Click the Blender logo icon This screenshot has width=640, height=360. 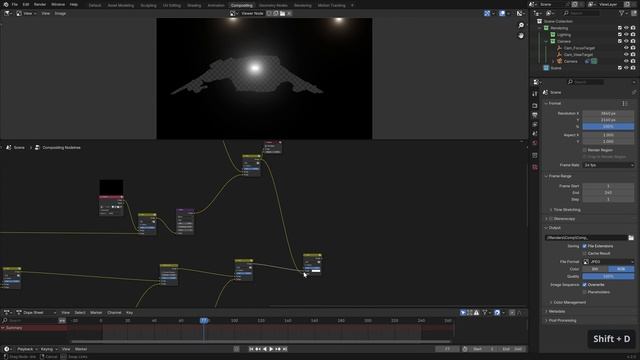tap(6, 4)
